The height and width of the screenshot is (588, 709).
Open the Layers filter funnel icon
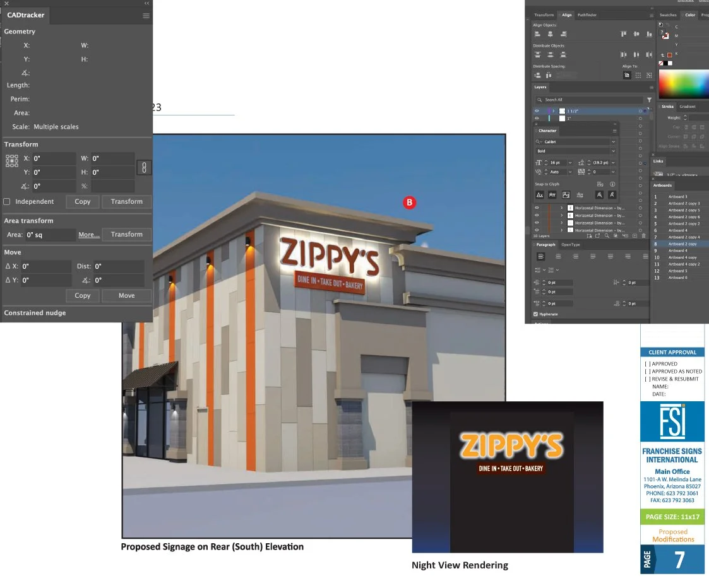click(x=649, y=100)
